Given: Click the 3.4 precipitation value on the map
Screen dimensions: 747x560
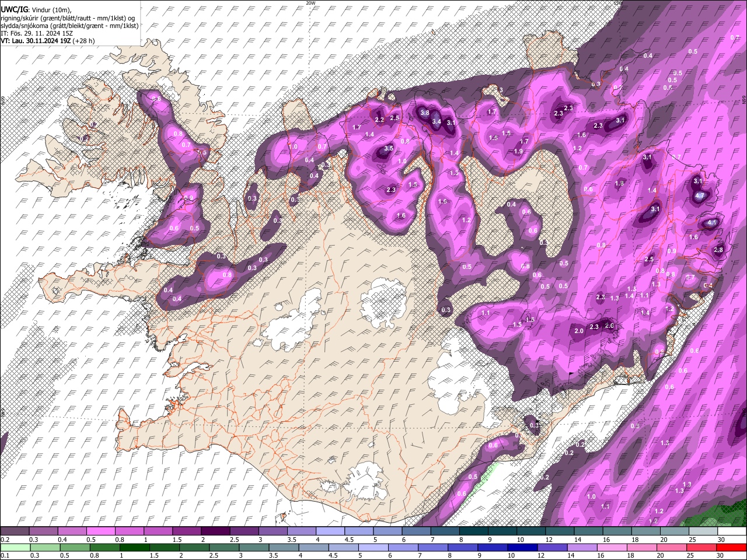Looking at the screenshot, I should pos(437,121).
